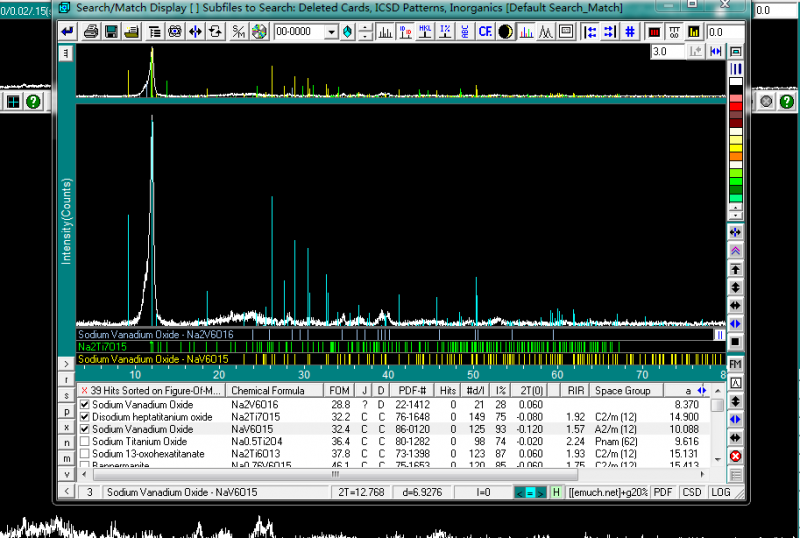800x538 pixels.
Task: Click the red X delete icon at right
Action: coord(736,456)
